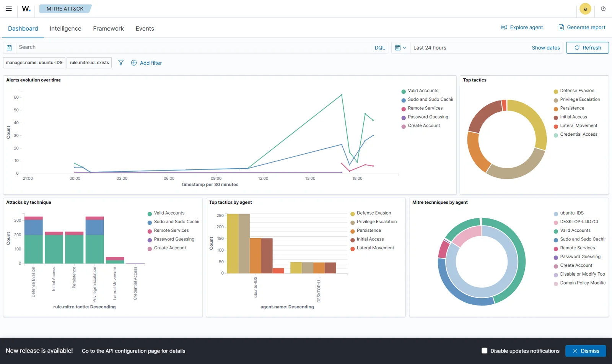
Task: Toggle Password Guessing in Attacks by technique legend
Action: (x=171, y=239)
